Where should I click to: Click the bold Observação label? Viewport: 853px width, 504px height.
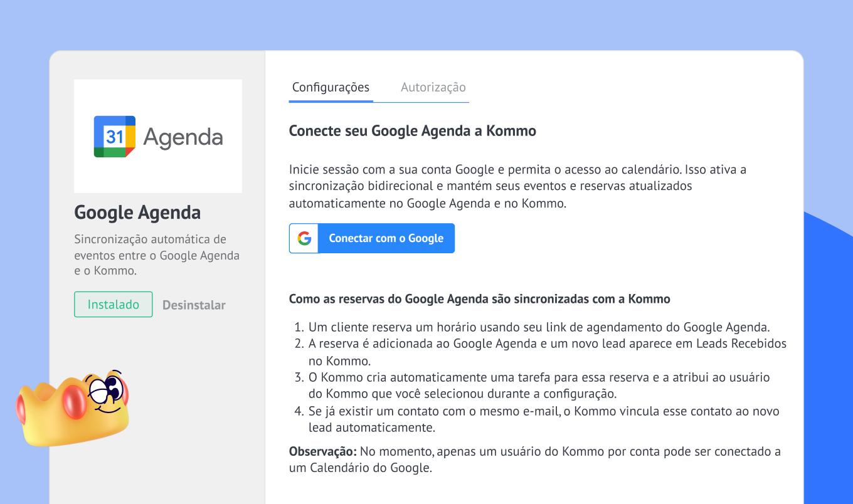[322, 451]
